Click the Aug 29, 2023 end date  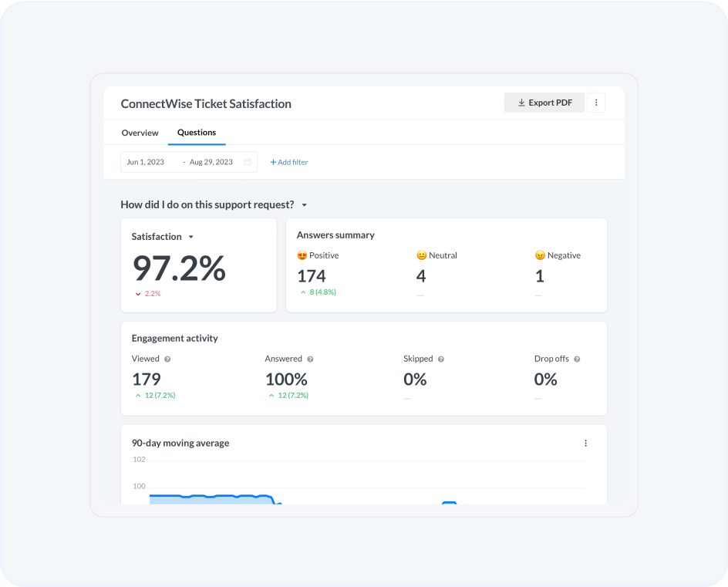[x=211, y=162]
